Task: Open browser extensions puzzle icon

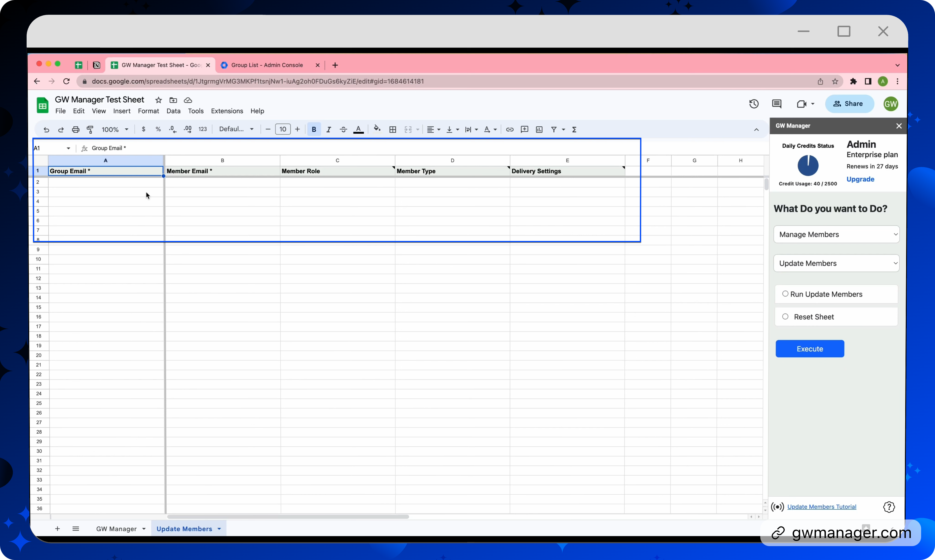Action: click(x=853, y=81)
